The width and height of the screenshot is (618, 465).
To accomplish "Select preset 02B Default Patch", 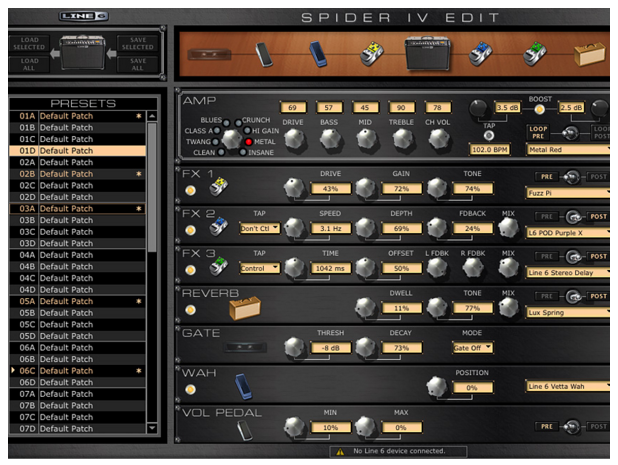I will pyautogui.click(x=78, y=174).
